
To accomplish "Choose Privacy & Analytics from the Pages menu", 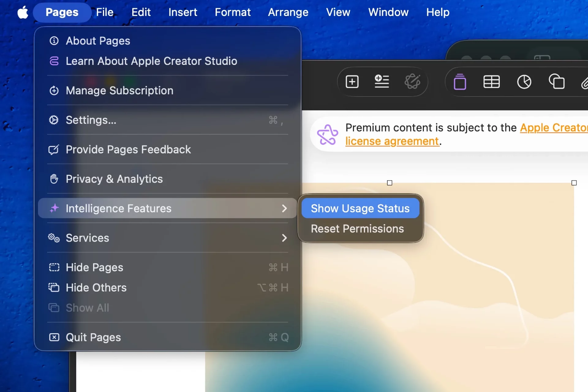I will [x=114, y=179].
